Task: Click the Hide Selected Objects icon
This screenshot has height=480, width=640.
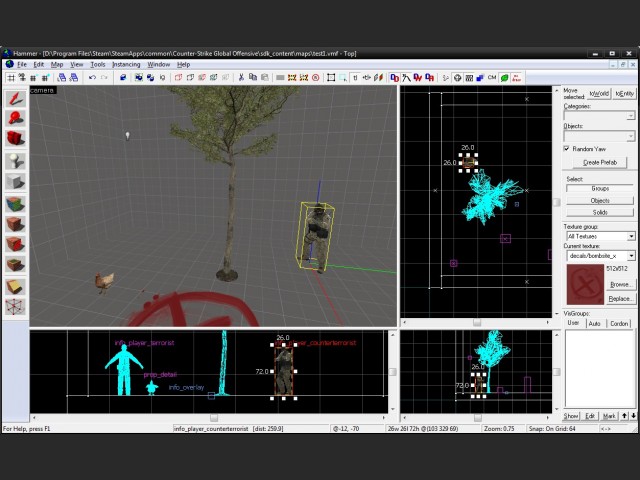Action: point(178,78)
